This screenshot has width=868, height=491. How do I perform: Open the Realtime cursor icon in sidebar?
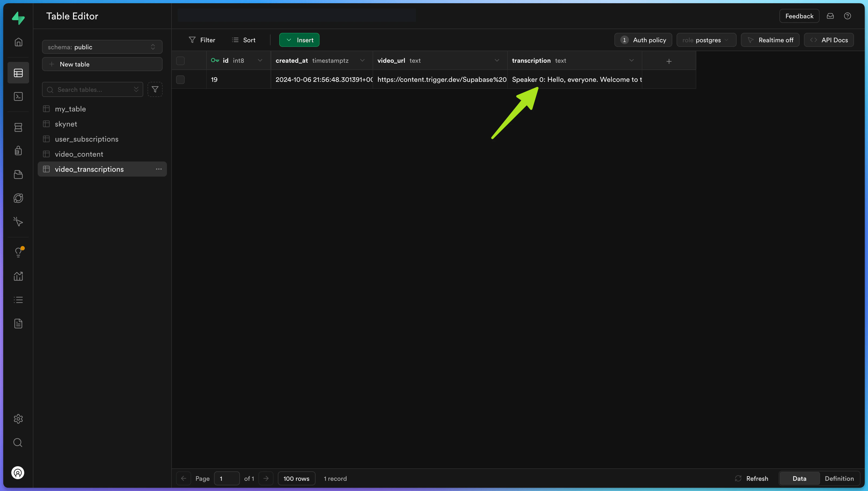(18, 222)
